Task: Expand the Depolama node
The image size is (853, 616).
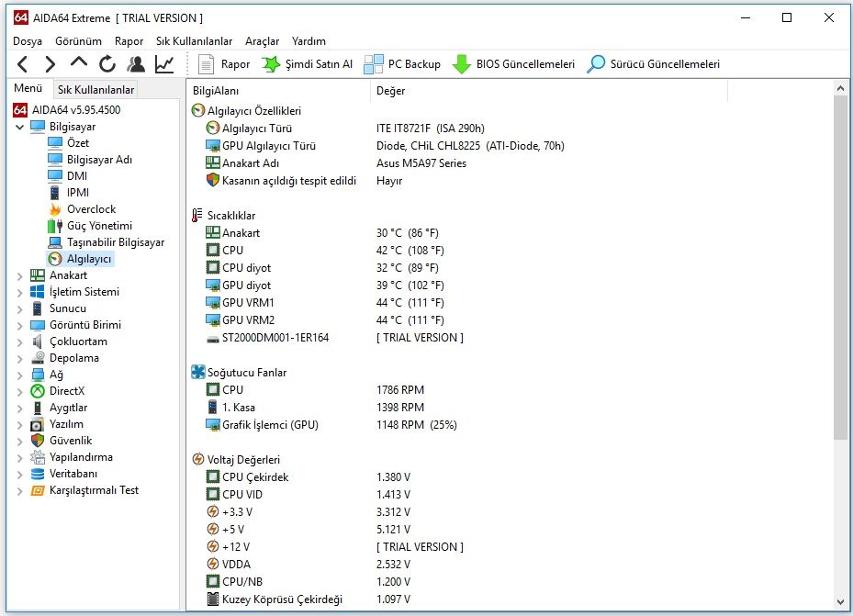Action: (19, 358)
